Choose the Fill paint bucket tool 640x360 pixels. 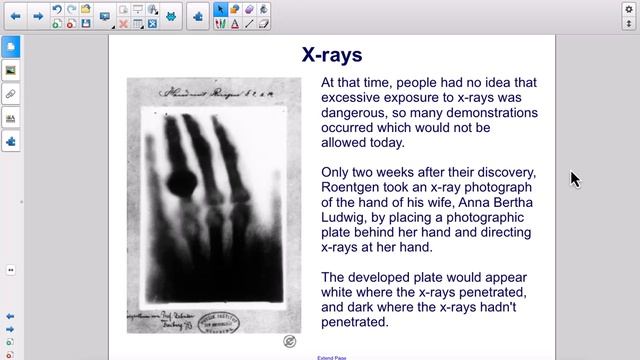[x=263, y=9]
